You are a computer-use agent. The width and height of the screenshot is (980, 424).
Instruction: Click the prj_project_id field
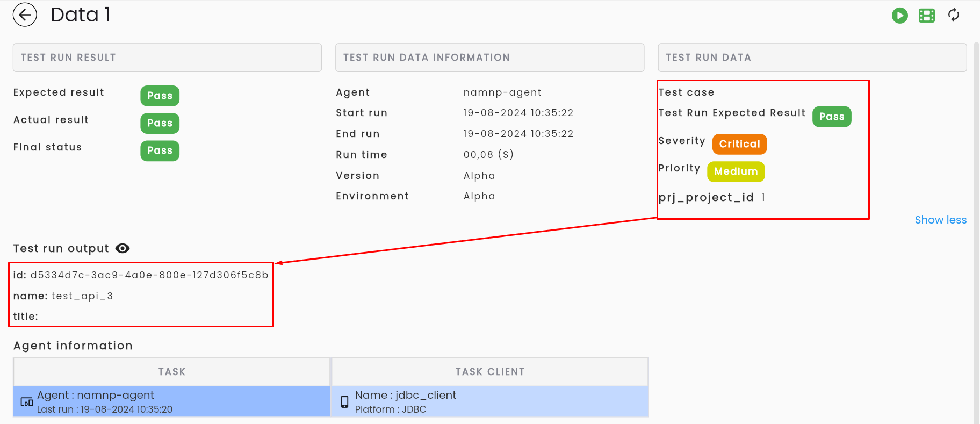click(x=712, y=197)
